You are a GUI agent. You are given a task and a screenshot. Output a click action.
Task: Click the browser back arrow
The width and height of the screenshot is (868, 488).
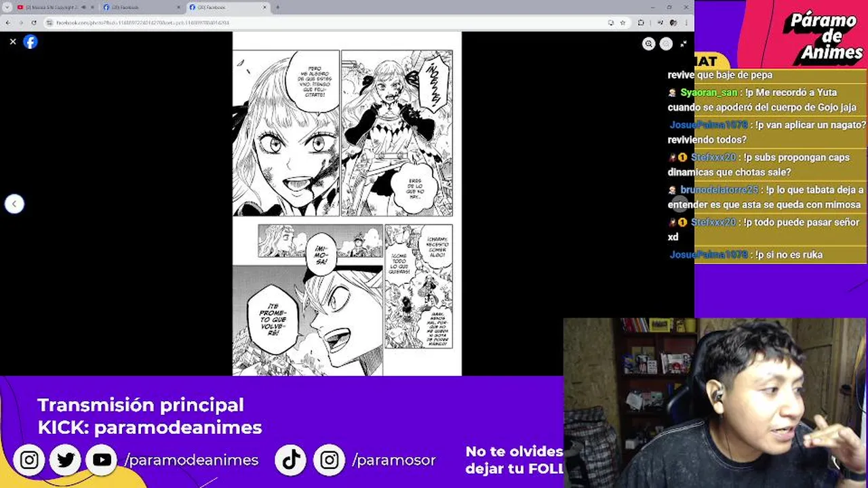coord(7,22)
